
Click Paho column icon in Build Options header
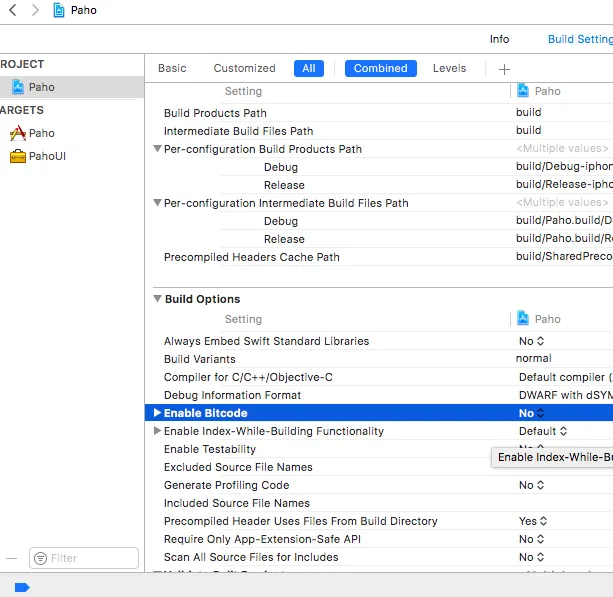coord(523,318)
